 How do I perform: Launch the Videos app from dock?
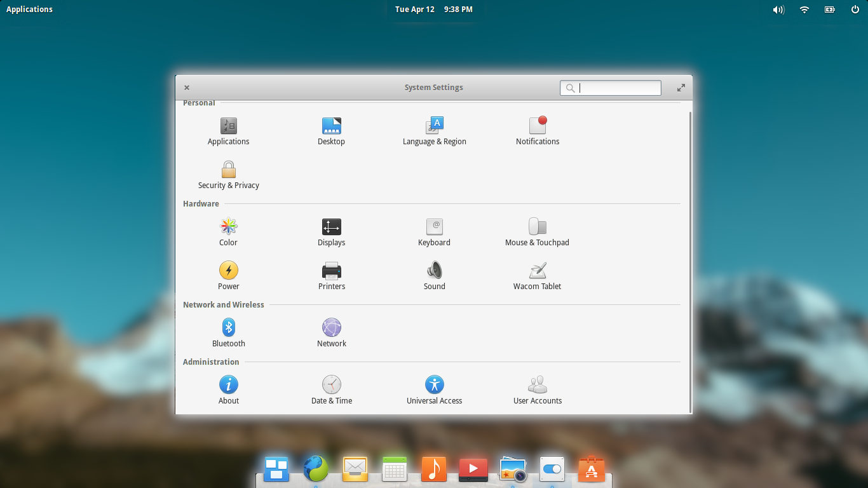coord(473,469)
